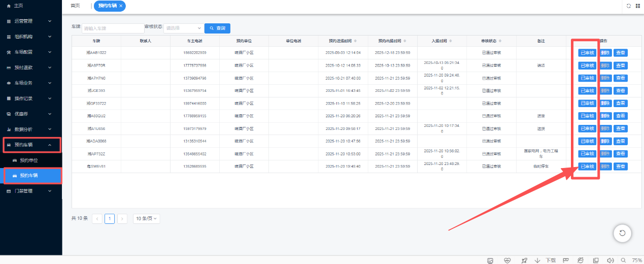
Task: Expand the 车场业务 menu chevron
Action: (x=50, y=83)
